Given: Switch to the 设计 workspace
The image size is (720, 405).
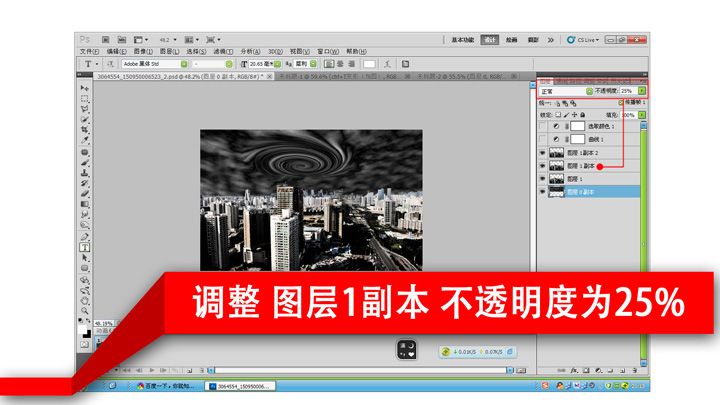Looking at the screenshot, I should 490,40.
